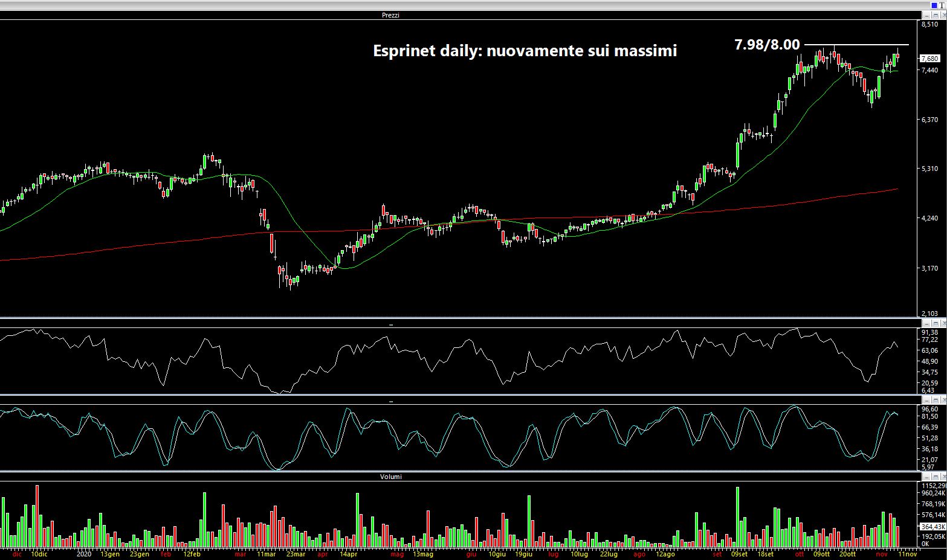Image resolution: width=947 pixels, height=560 pixels.
Task: Close the Volumi panel
Action: pyautogui.click(x=943, y=477)
